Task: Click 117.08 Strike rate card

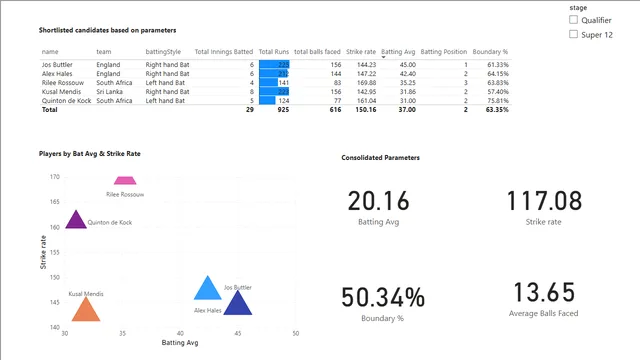Action: (x=544, y=207)
